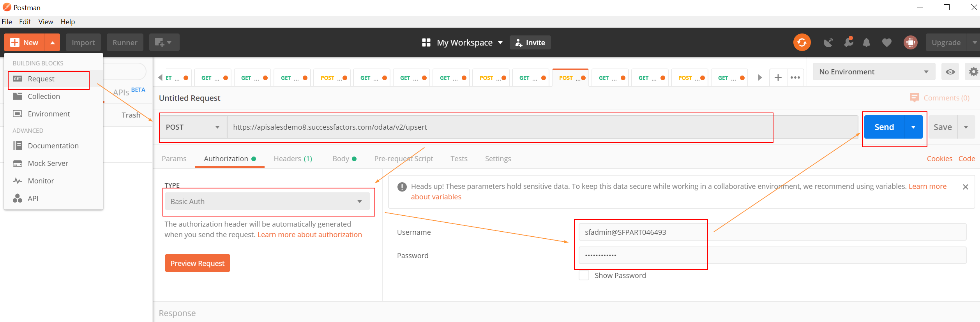Switch to the Headers (1) tab
This screenshot has height=322, width=980.
(293, 159)
